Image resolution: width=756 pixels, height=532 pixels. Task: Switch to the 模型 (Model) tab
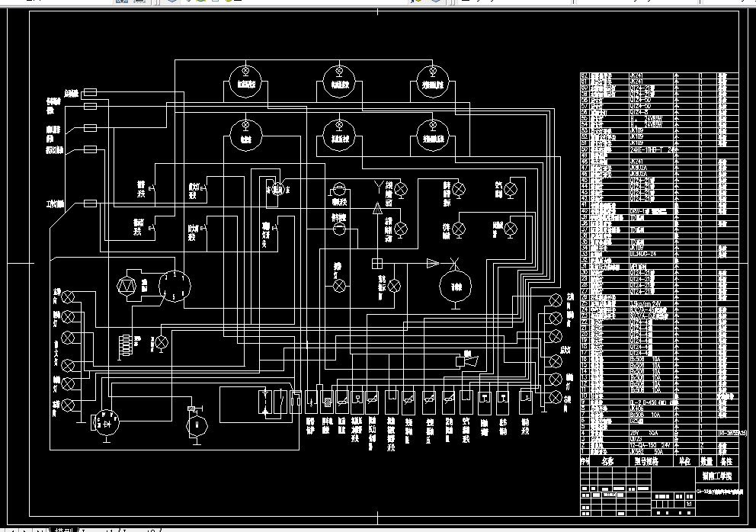tap(63, 530)
